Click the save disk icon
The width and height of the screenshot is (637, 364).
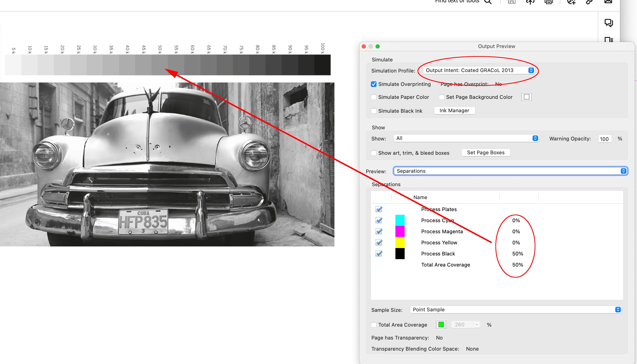click(x=512, y=2)
